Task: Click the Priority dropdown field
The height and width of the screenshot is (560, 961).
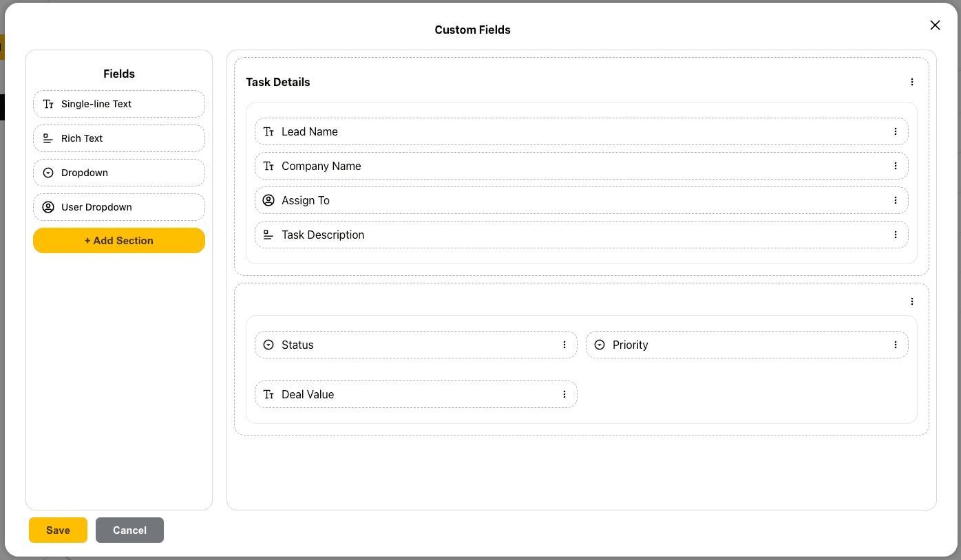Action: click(737, 345)
